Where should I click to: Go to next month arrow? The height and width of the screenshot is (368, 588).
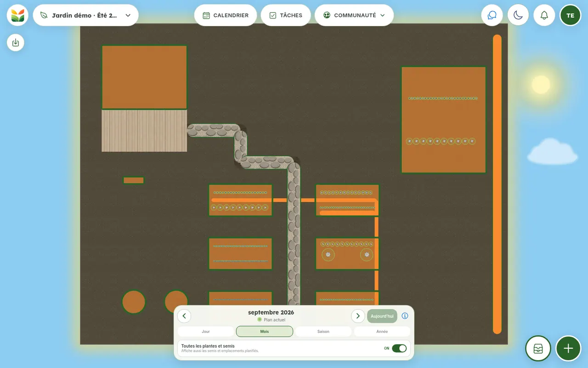pyautogui.click(x=358, y=316)
